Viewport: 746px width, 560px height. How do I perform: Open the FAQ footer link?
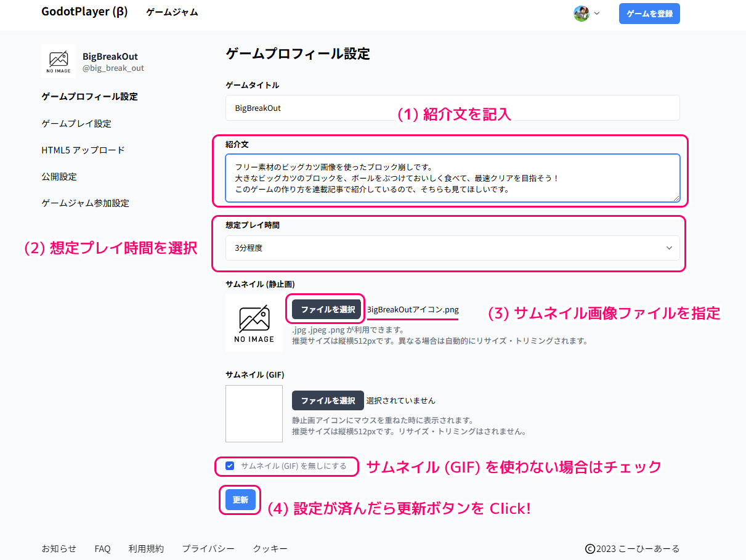103,548
